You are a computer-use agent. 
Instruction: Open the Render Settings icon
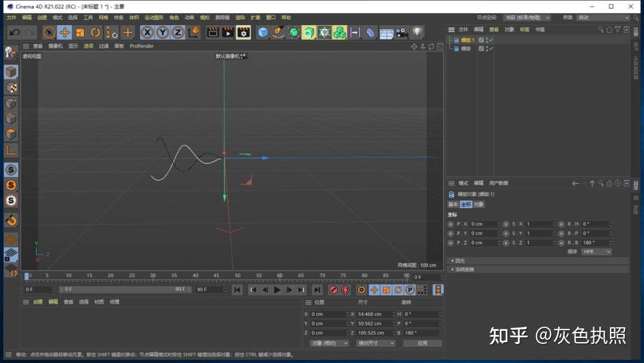(x=243, y=32)
